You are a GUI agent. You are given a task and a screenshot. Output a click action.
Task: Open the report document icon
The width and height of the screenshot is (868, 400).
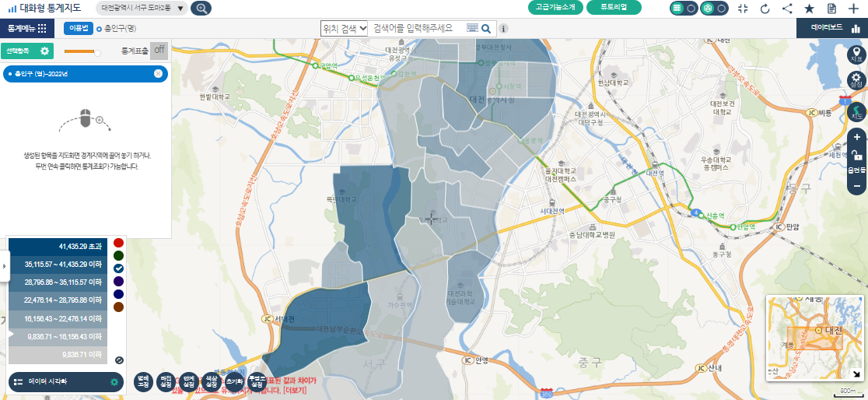pyautogui.click(x=831, y=9)
